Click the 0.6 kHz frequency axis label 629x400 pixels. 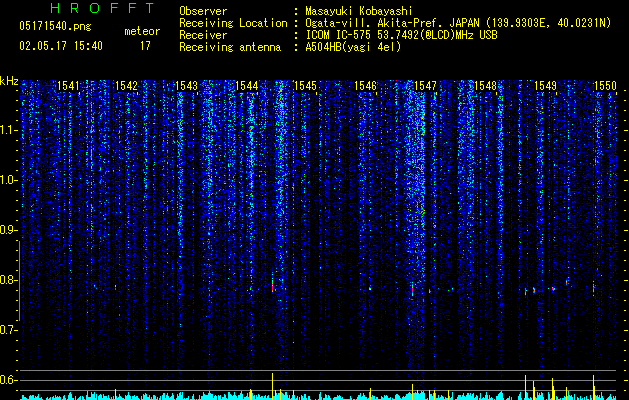[8, 380]
